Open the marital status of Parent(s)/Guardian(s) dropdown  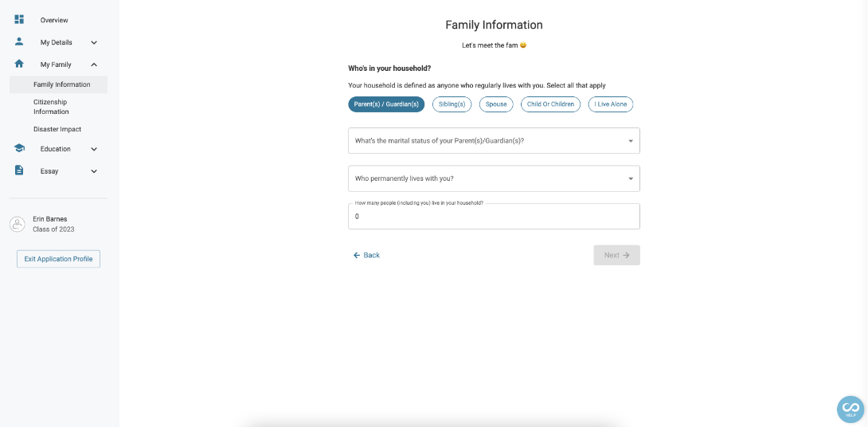[x=494, y=141]
